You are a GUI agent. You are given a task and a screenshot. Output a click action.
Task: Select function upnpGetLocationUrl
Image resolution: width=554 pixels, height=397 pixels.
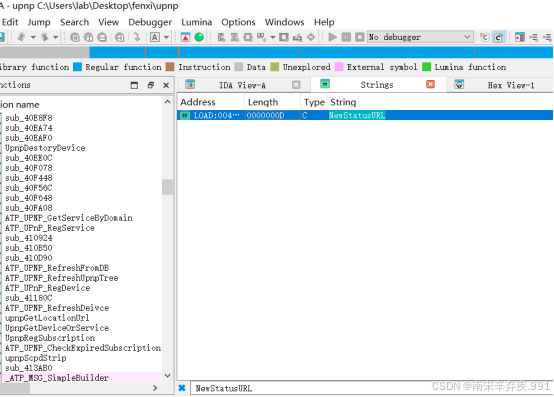pos(47,318)
